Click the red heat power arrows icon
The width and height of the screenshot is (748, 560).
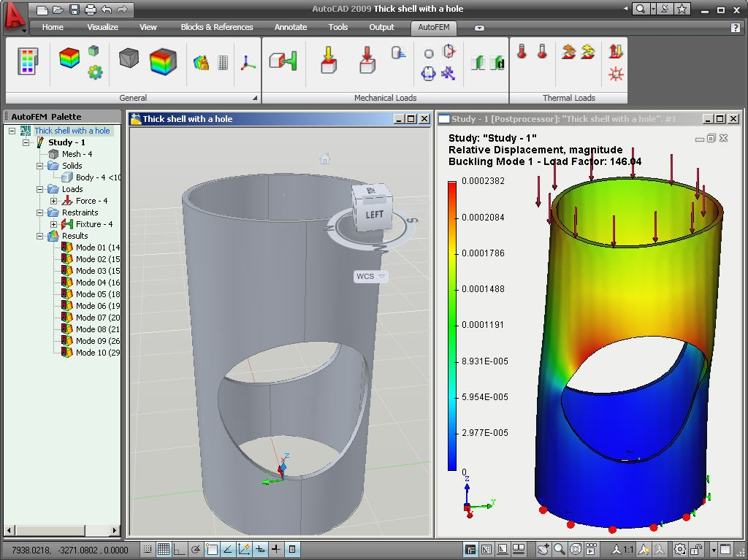click(616, 51)
